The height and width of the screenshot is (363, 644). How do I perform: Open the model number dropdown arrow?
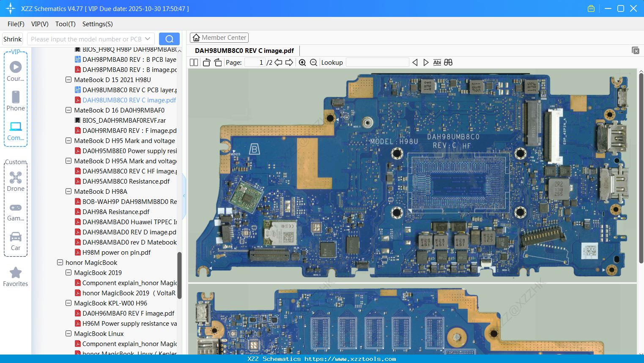pyautogui.click(x=148, y=39)
